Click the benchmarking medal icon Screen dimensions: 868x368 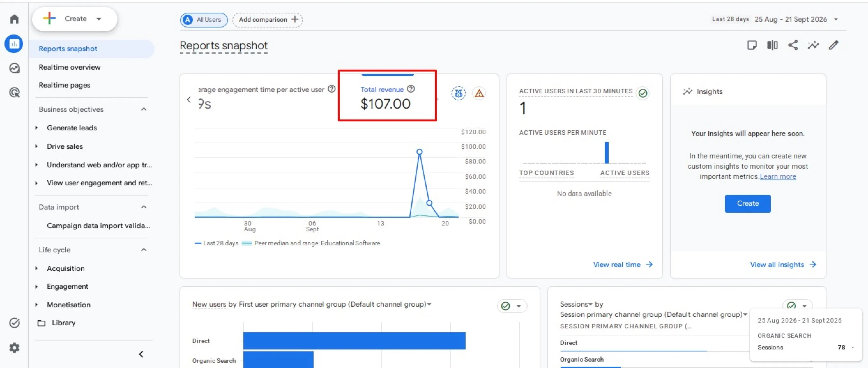(458, 93)
